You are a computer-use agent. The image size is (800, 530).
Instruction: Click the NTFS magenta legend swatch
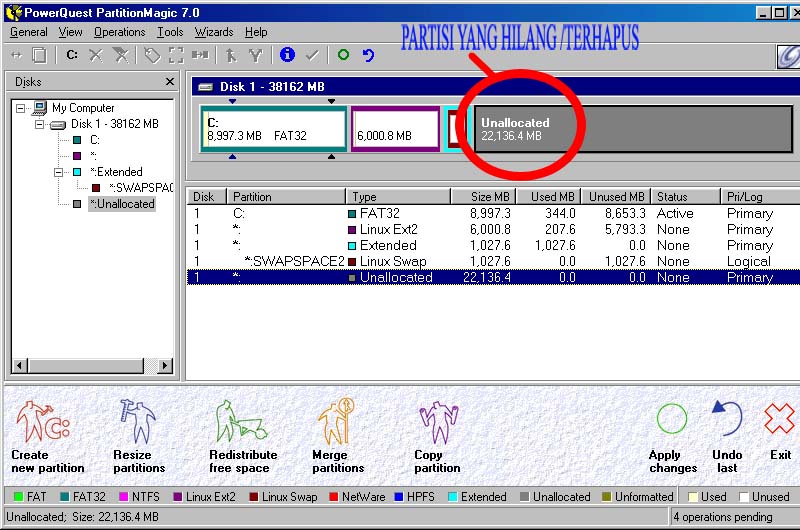point(123,497)
